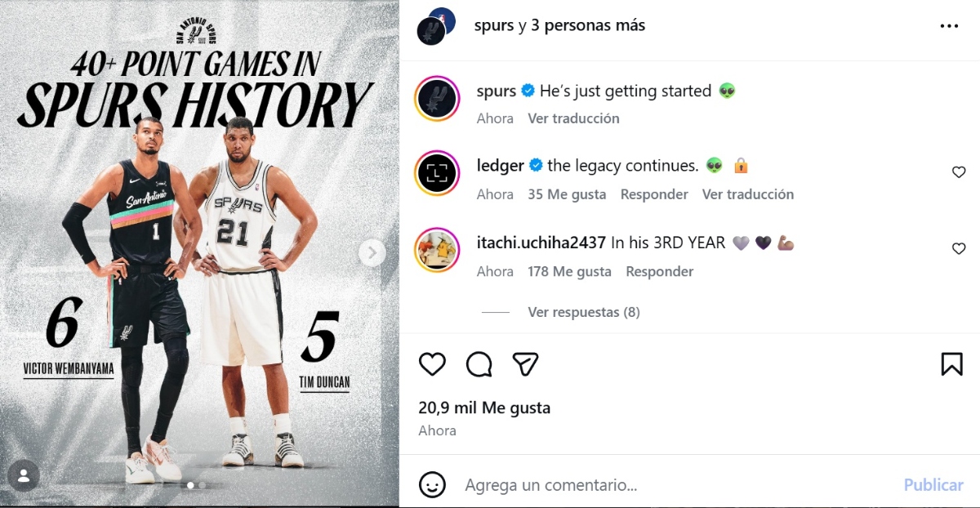Like ledger's comment with the heart
Viewport: 980px width, 508px height.
click(959, 172)
